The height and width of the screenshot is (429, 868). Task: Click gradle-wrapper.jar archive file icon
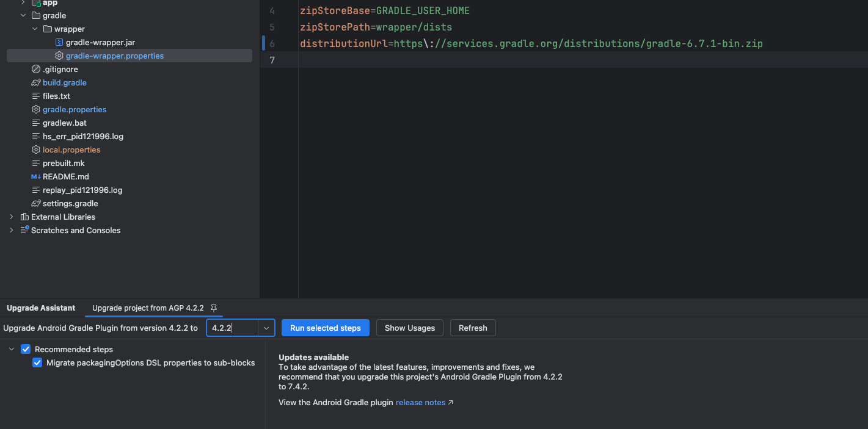pyautogui.click(x=59, y=42)
